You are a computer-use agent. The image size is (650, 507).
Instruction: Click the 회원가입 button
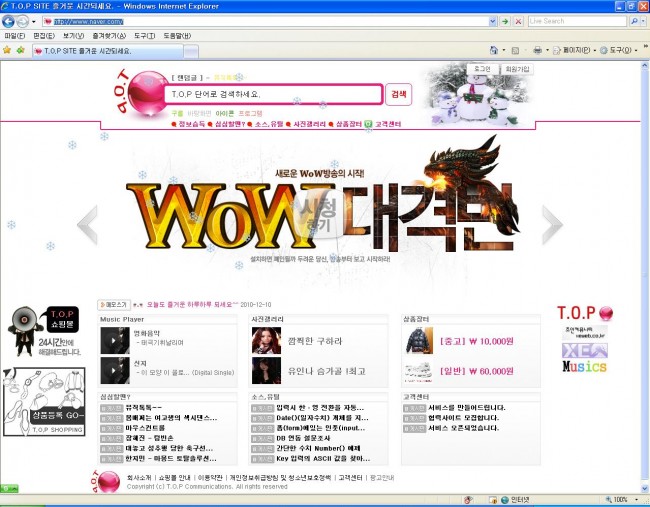[x=517, y=69]
